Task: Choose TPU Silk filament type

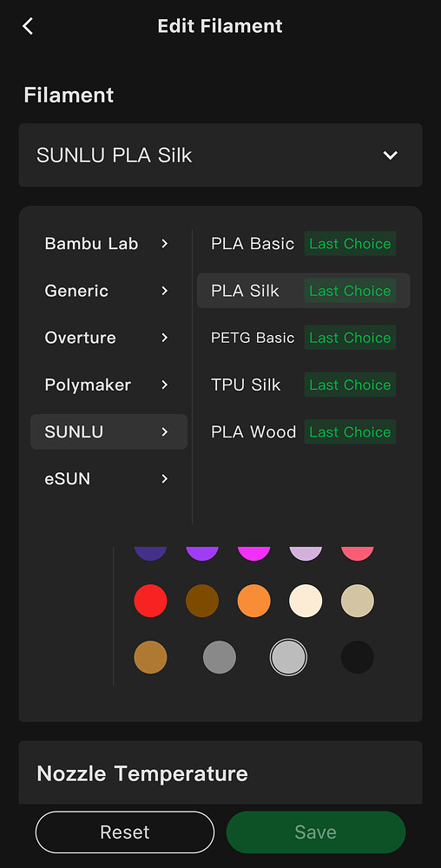Action: tap(303, 385)
